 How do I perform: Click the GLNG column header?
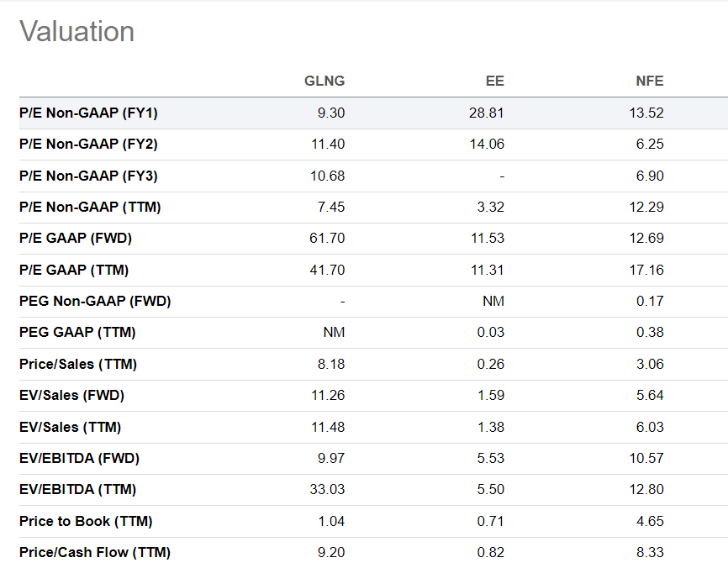[x=324, y=82]
